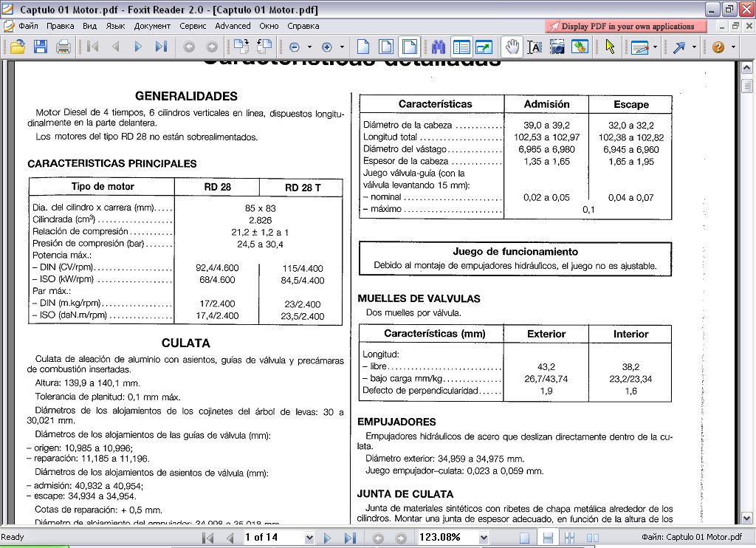
Task: Toggle the Fit Width view
Action: click(x=409, y=47)
